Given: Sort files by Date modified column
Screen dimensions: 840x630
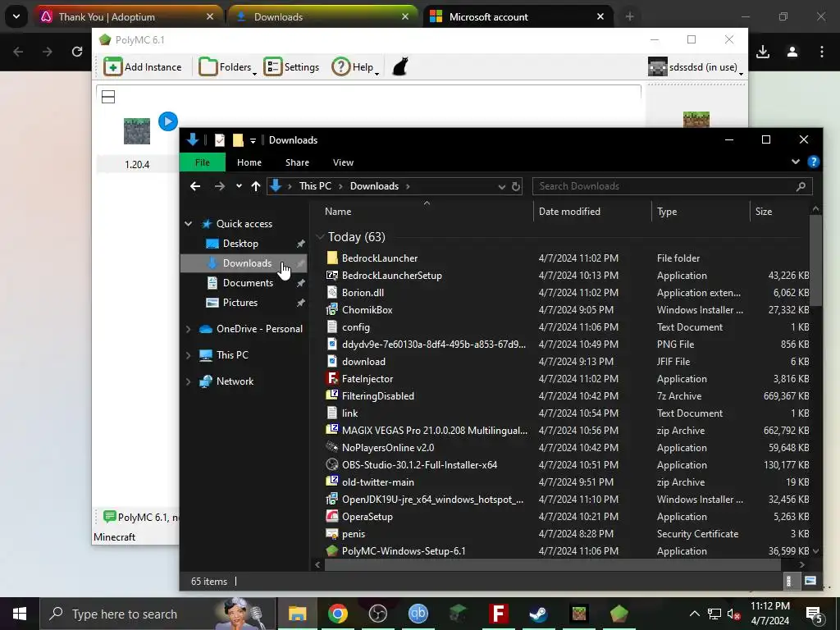Looking at the screenshot, I should pyautogui.click(x=569, y=212).
